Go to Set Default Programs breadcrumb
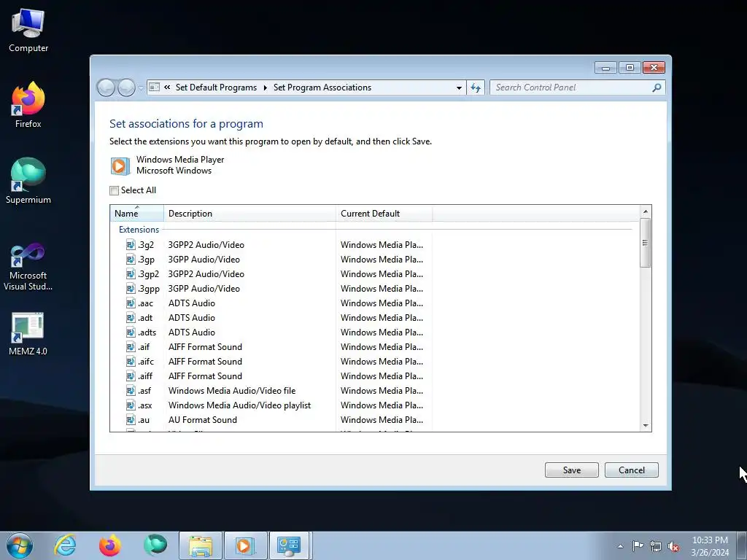 click(216, 87)
